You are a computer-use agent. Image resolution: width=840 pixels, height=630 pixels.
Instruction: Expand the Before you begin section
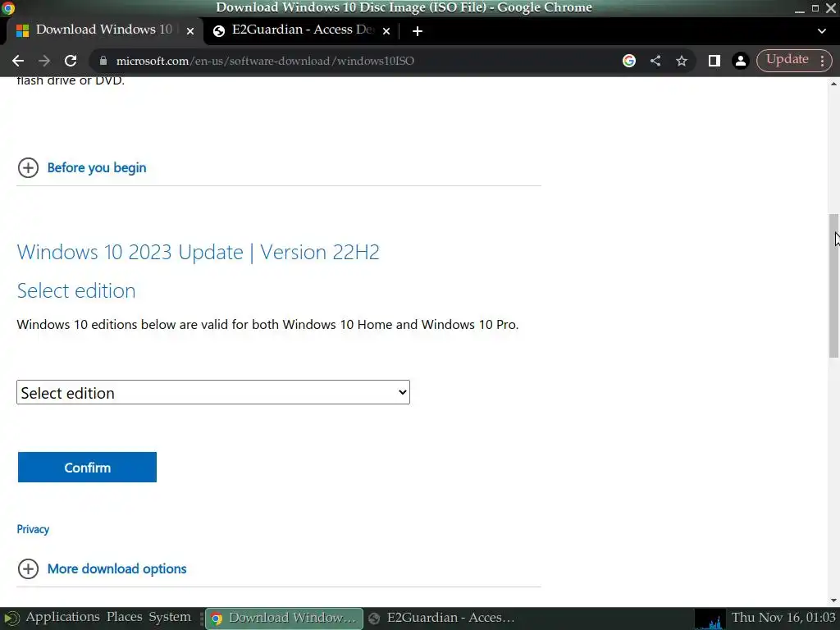(x=97, y=167)
